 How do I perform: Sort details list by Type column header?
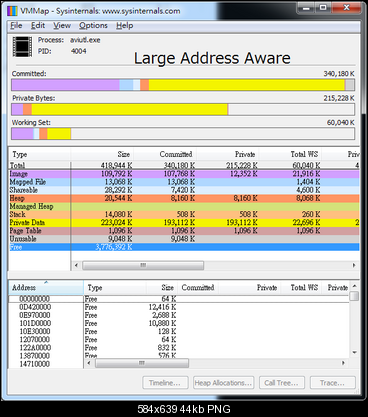click(115, 287)
